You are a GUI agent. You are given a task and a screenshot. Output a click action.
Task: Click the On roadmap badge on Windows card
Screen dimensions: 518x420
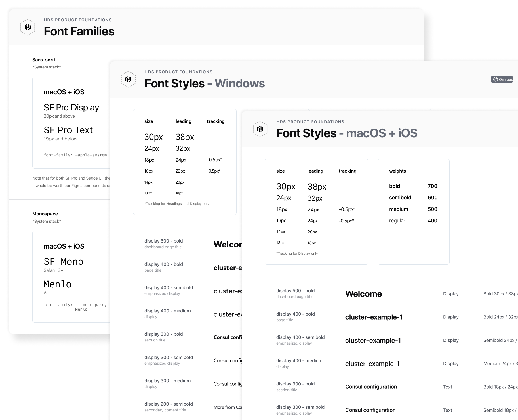[x=502, y=79]
